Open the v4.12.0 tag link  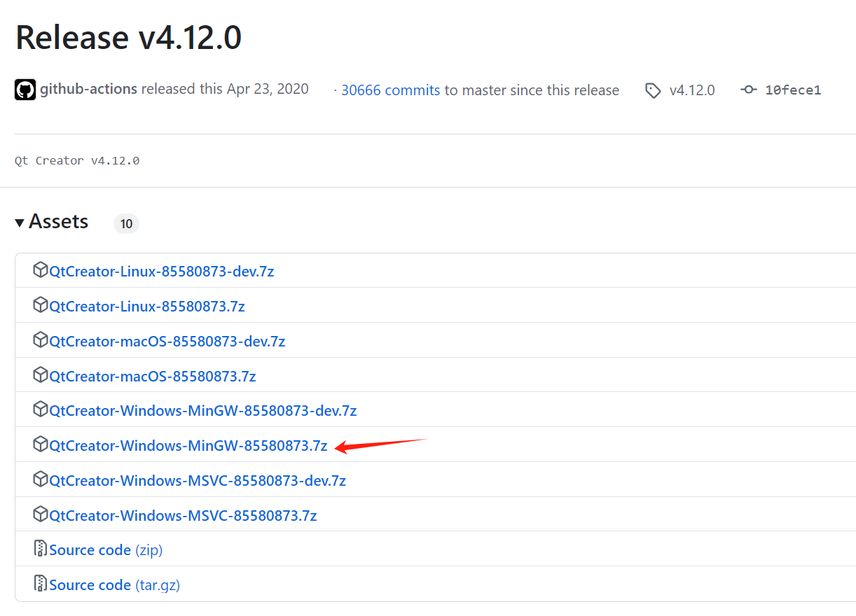(x=692, y=90)
